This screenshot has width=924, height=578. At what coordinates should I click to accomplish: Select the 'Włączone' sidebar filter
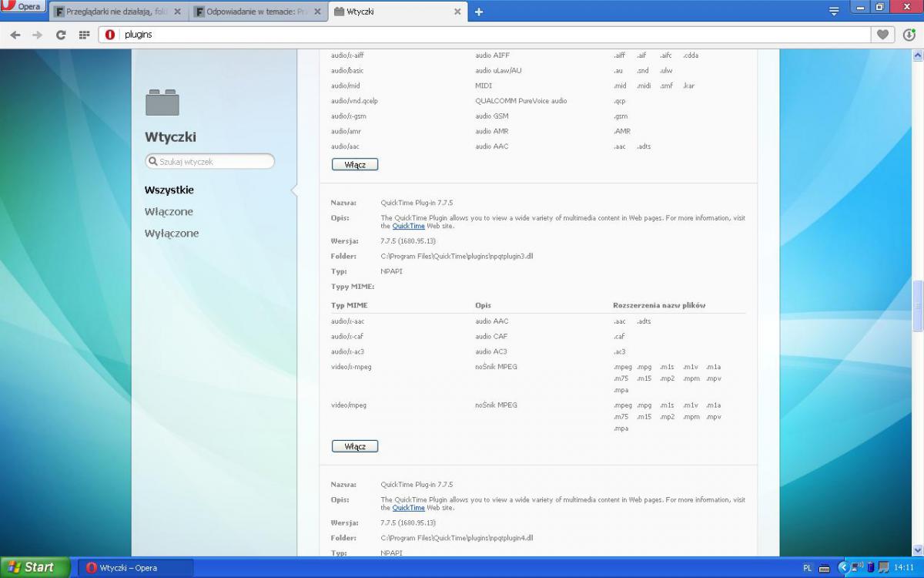click(x=169, y=211)
